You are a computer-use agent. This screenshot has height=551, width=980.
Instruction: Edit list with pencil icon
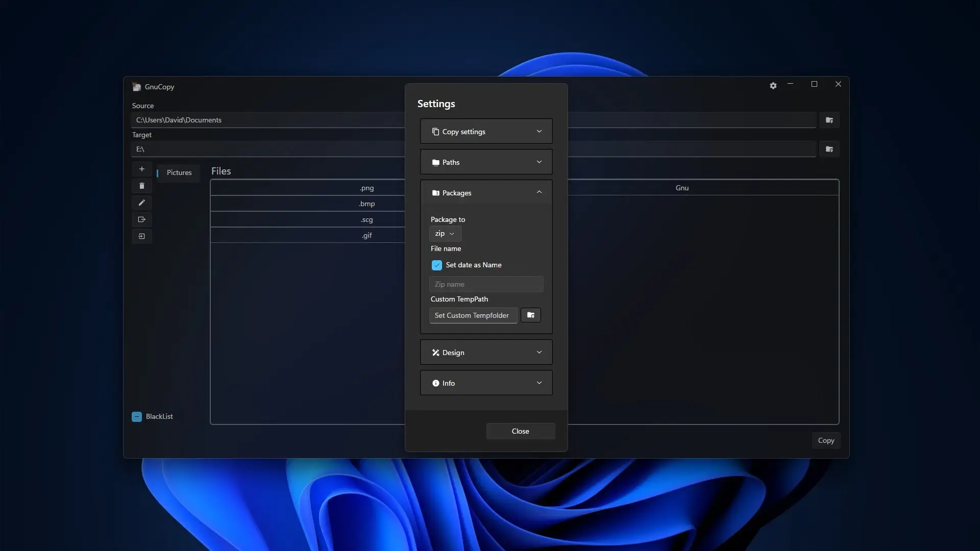(142, 203)
